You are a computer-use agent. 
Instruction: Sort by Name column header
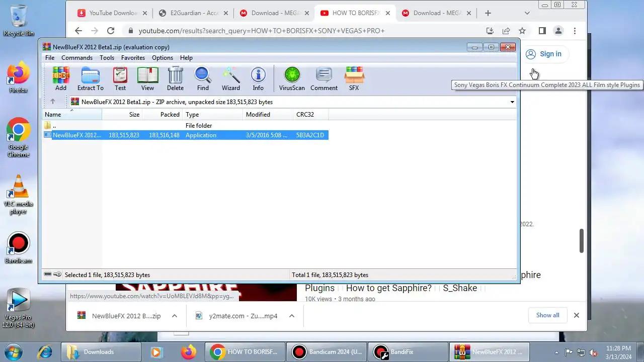[72, 115]
